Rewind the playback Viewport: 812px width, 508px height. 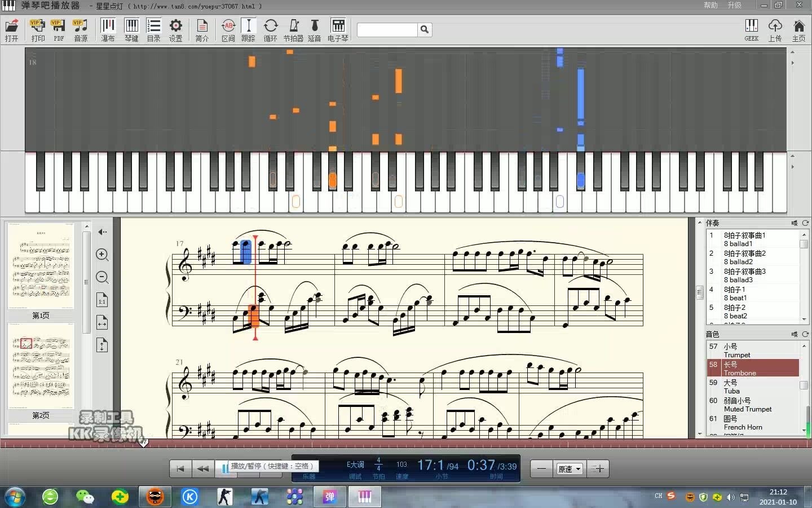(x=202, y=468)
